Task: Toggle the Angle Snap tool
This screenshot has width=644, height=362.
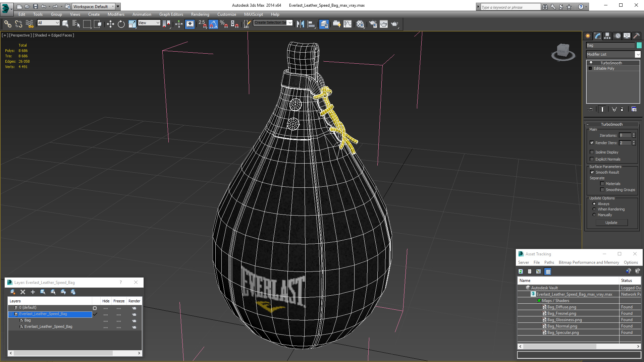Action: click(x=213, y=24)
